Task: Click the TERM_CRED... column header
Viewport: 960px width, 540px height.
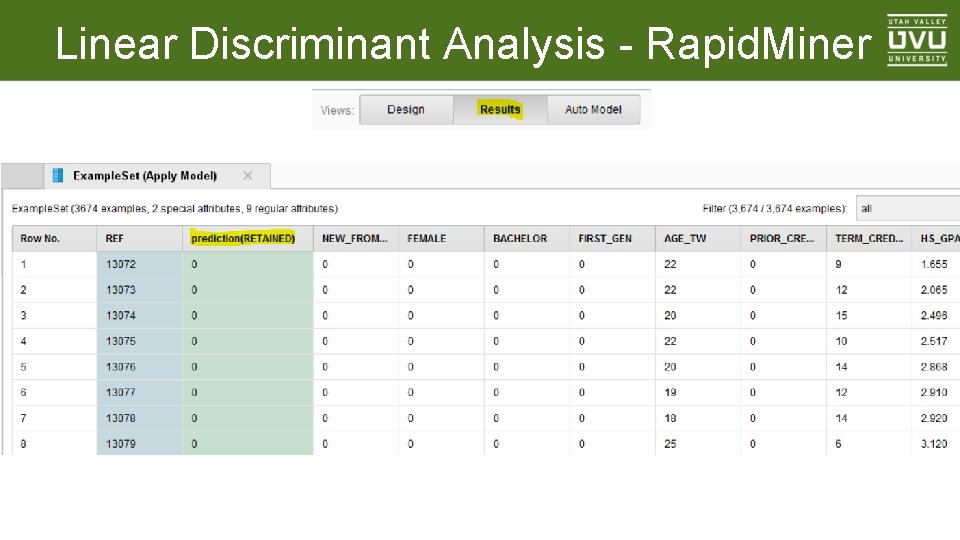Action: [869, 239]
